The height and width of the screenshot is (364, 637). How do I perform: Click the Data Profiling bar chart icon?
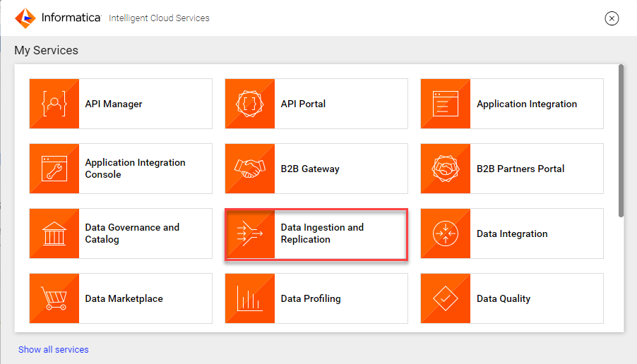point(250,298)
